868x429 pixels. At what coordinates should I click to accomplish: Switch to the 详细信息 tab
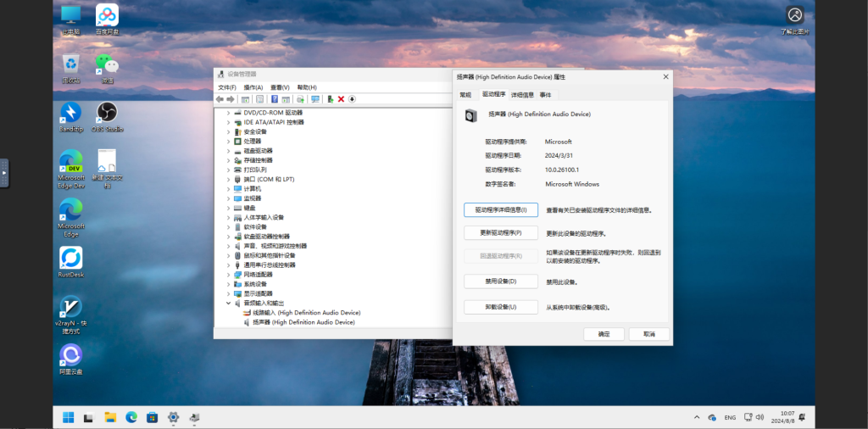522,95
